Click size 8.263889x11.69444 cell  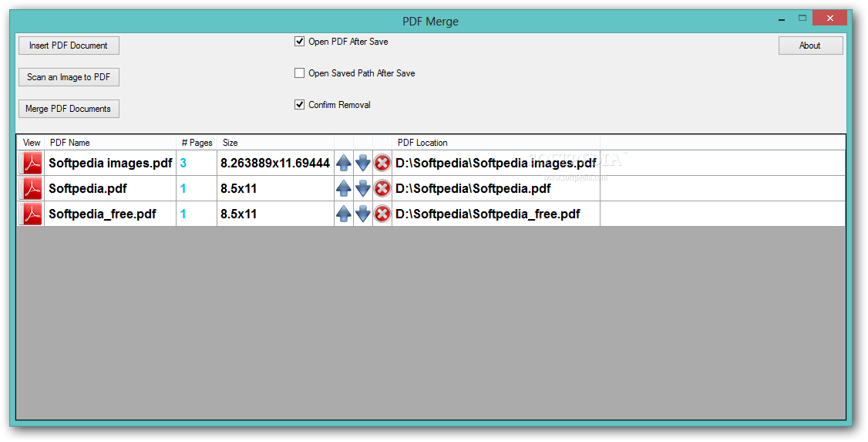[276, 163]
